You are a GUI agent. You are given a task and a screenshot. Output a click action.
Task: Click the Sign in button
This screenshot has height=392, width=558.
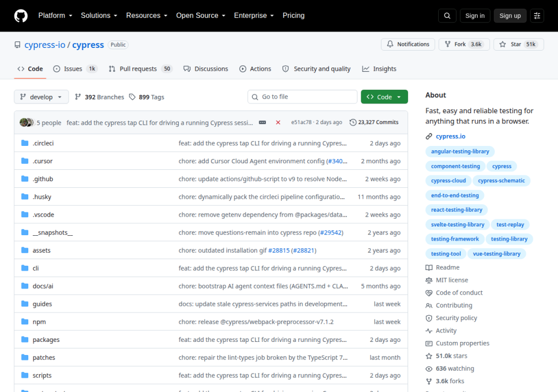[x=475, y=16]
